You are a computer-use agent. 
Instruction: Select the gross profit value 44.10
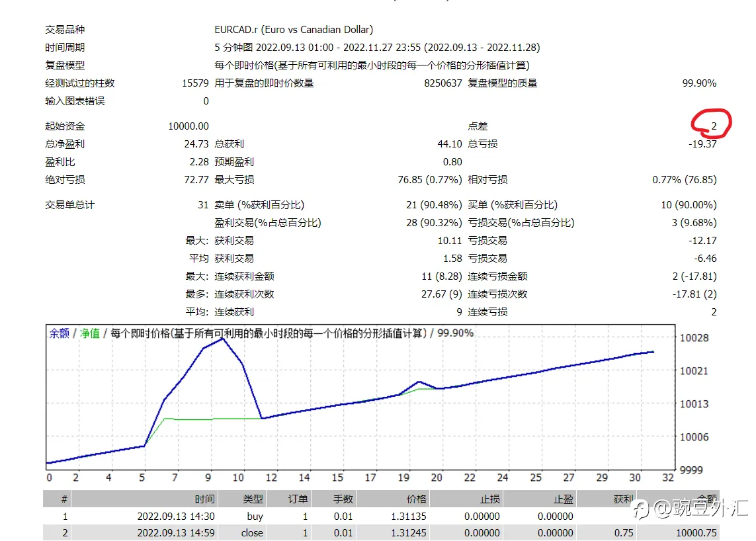coord(449,144)
